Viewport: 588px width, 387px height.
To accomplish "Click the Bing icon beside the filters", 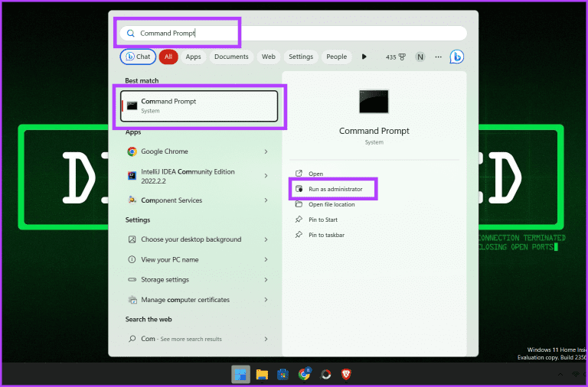I will tap(457, 57).
